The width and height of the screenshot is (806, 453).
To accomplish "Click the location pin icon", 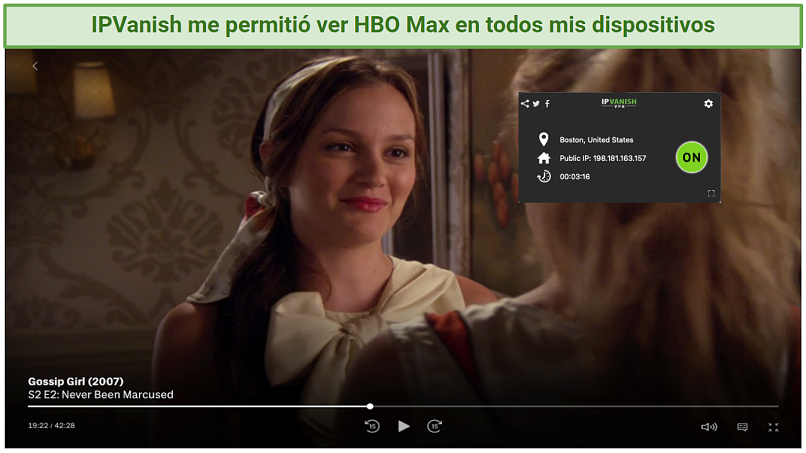I will [x=543, y=139].
